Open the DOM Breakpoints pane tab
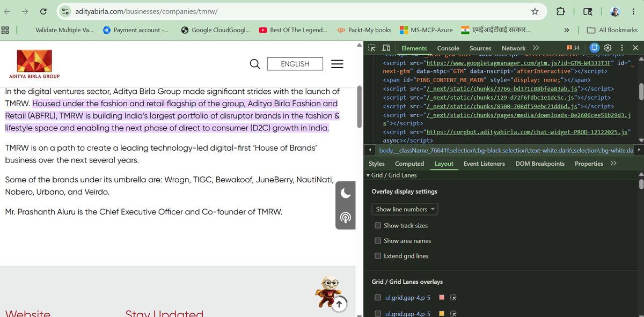 point(540,164)
